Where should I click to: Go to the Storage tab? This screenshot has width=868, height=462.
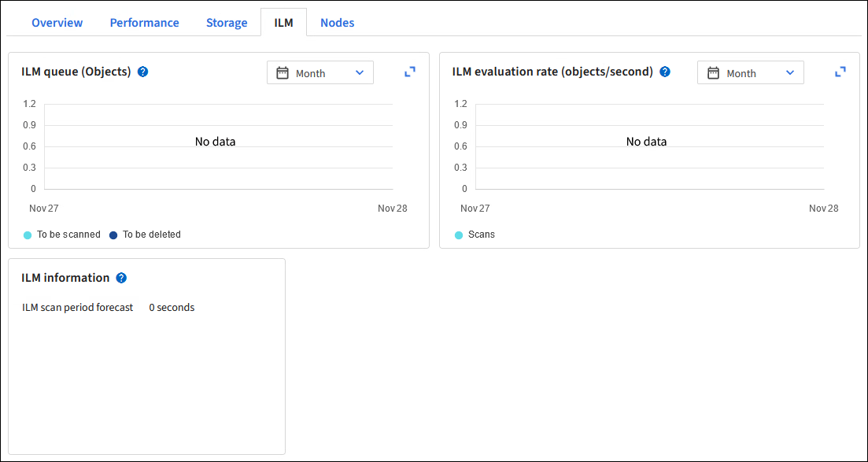227,23
